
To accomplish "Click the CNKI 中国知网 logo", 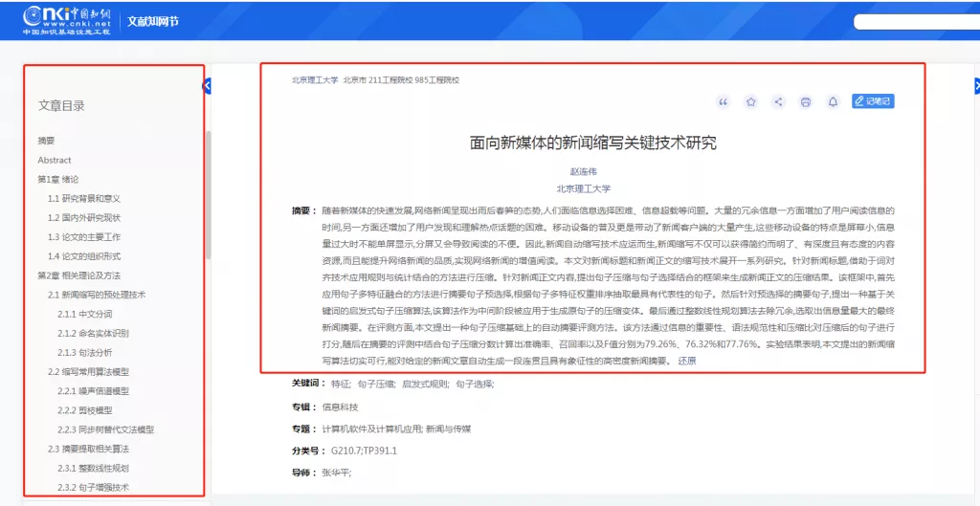I will [x=67, y=19].
